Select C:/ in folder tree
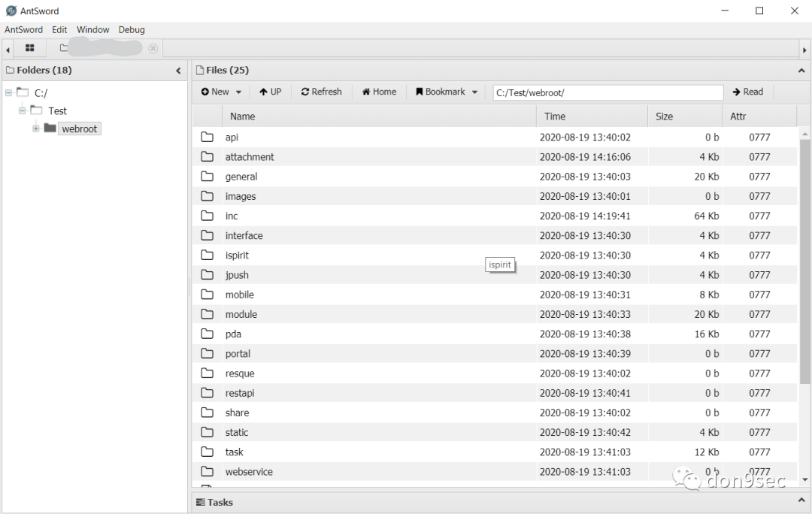This screenshot has height=514, width=812. point(41,93)
